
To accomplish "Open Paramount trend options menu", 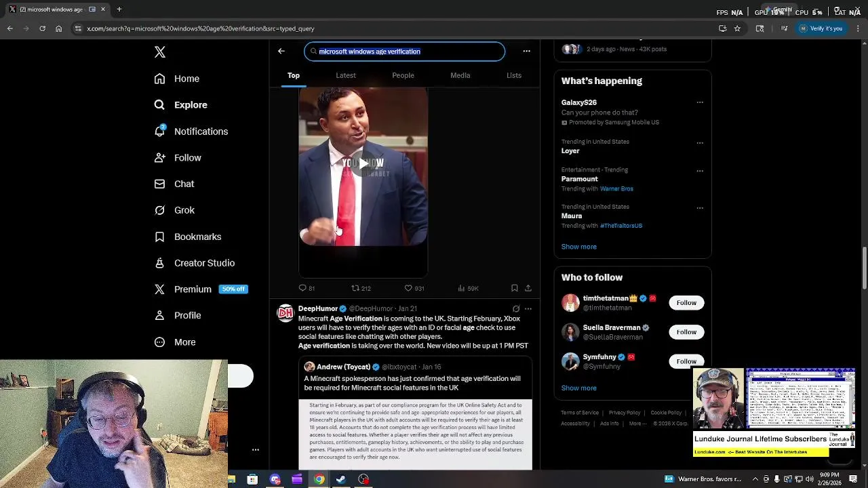I will click(700, 171).
